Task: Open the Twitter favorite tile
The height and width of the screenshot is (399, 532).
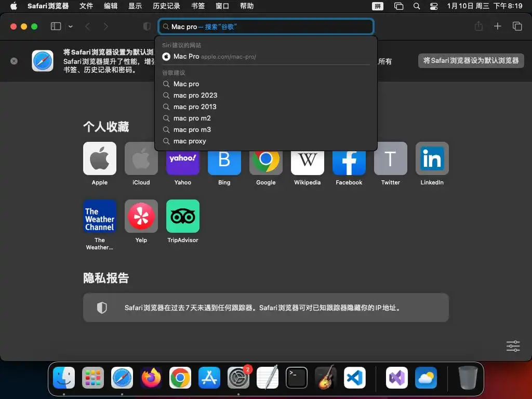Action: 391,158
